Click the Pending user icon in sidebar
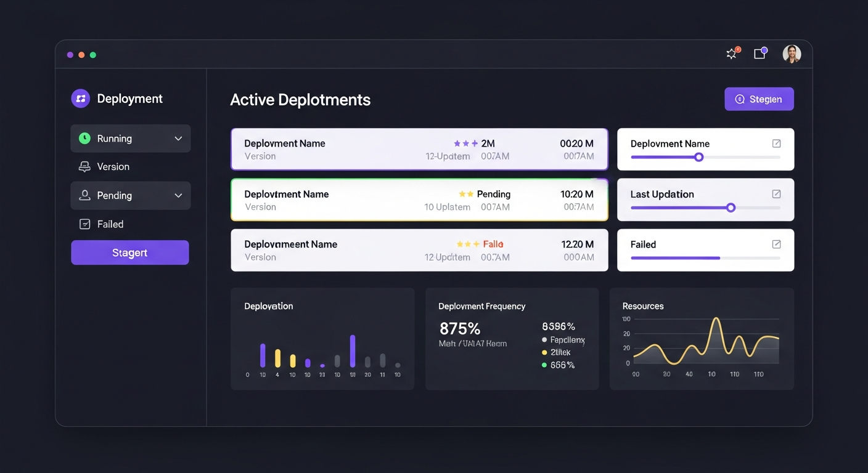 84,195
